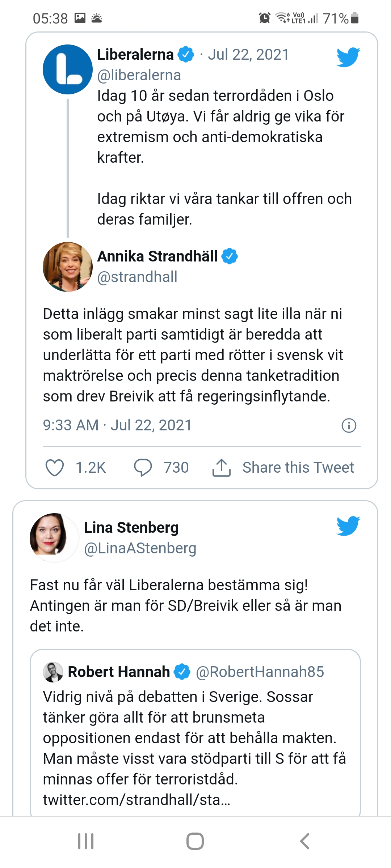391x868 pixels.
Task: Tap the Twitter bird icon on Lina Stenberg's tweet
Action: pos(348,526)
